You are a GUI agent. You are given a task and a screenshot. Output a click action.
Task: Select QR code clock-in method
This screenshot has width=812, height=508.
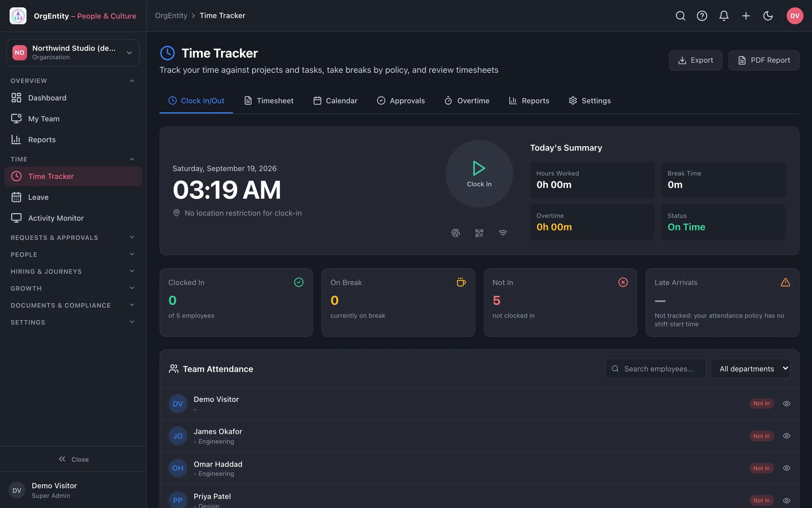(479, 233)
